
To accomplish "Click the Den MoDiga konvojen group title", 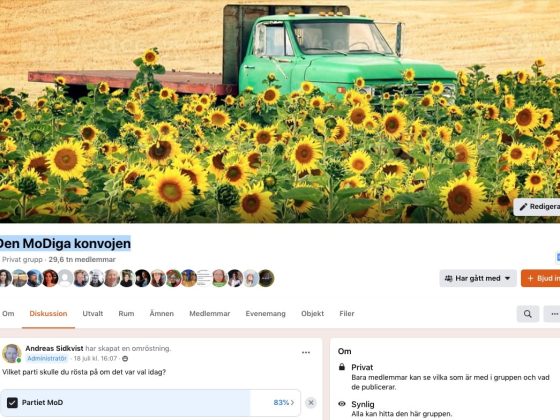I will 65,244.
